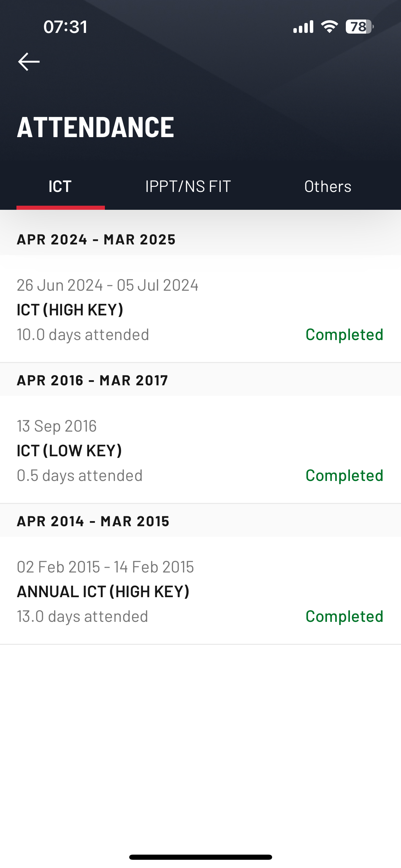The image size is (401, 868).
Task: Tap the 07:31 clock in status bar
Action: click(65, 27)
